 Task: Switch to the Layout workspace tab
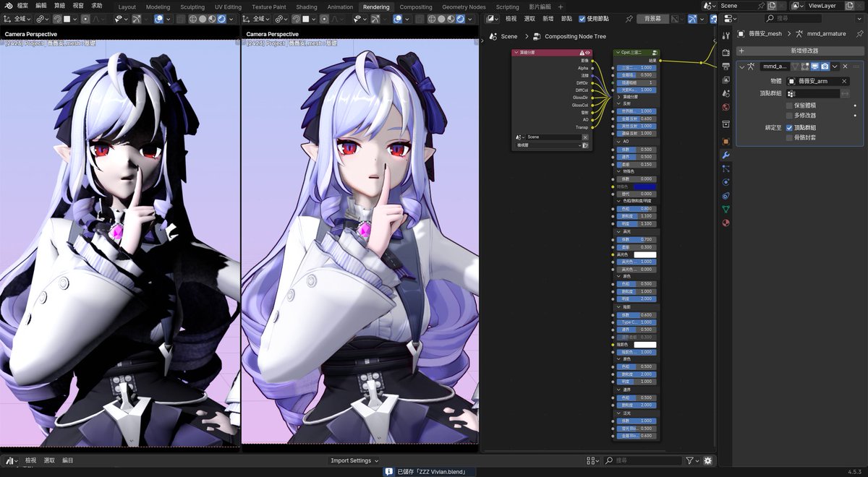(x=127, y=7)
